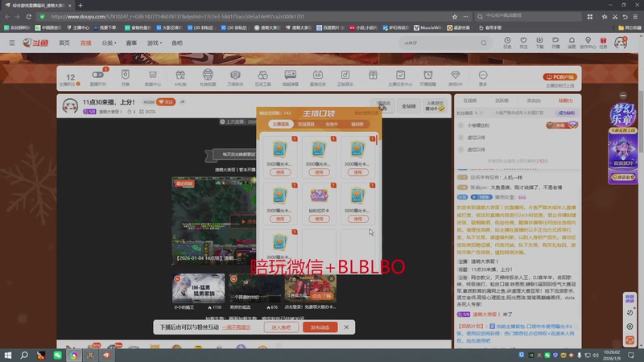The image size is (644, 362).
Task: Open the 礼物投票 gift voting icon
Action: pyautogui.click(x=208, y=77)
